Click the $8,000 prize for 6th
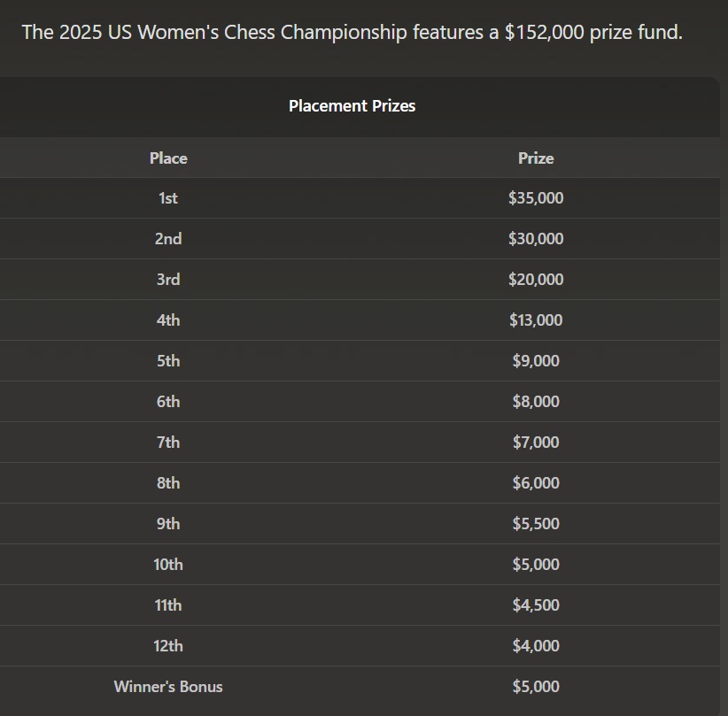Viewport: 728px width, 716px height. [536, 402]
